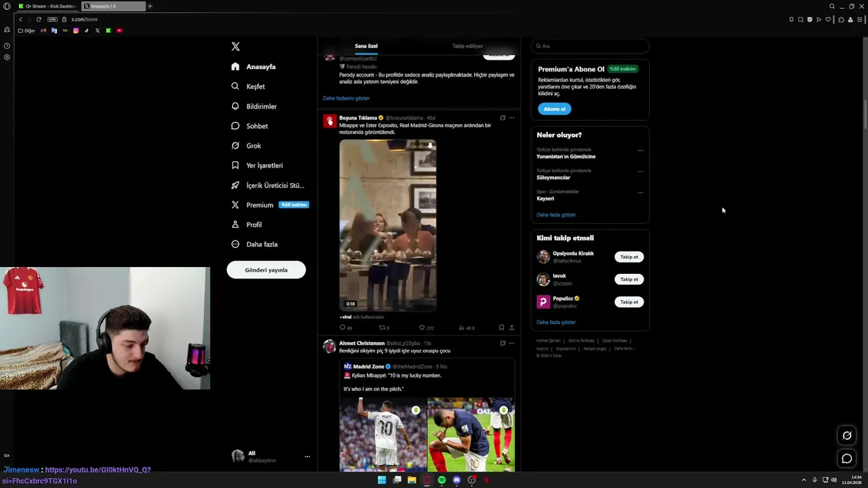
Task: Open the floating Grok button
Action: [847, 436]
